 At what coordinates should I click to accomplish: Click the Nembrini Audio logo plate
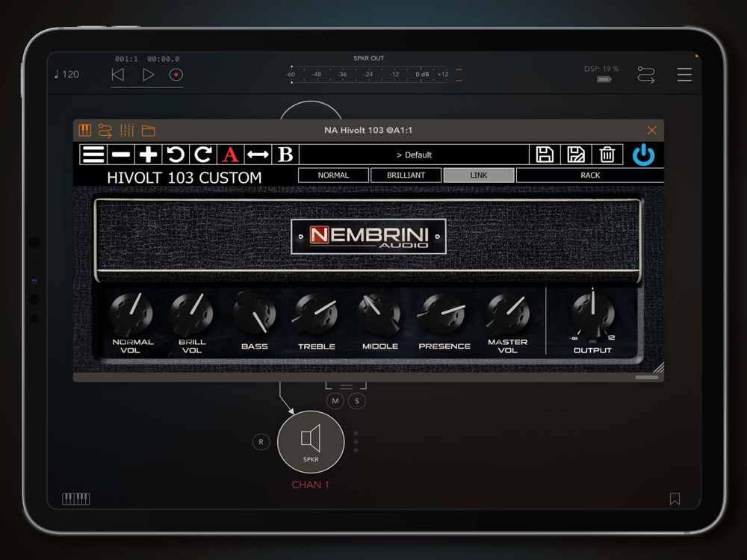tap(368, 237)
